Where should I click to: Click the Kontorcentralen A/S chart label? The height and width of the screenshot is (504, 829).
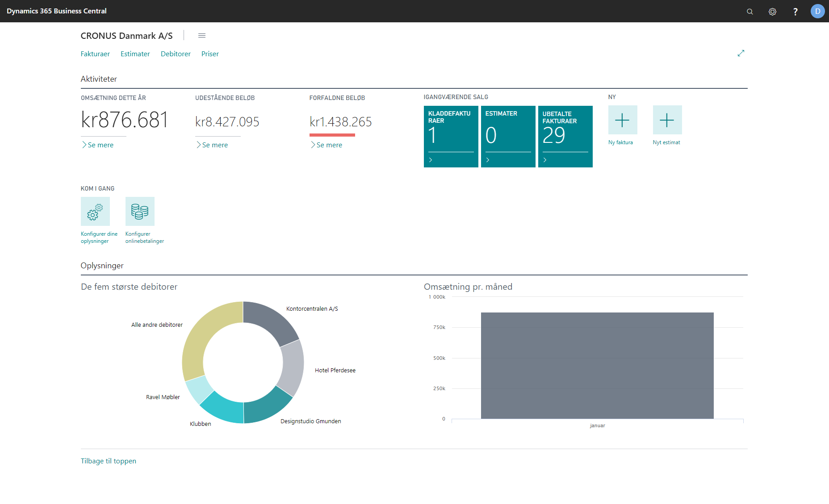[x=312, y=309]
